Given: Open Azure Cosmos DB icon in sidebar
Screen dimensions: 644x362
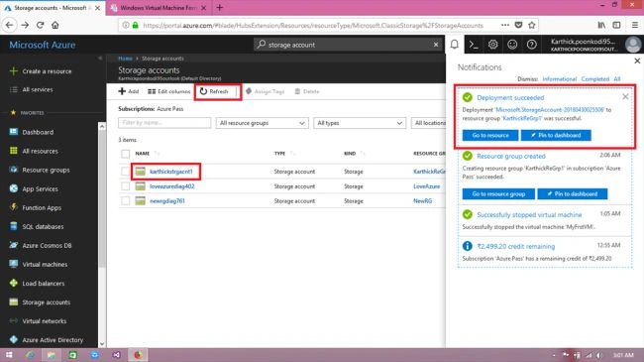Looking at the screenshot, I should [14, 245].
